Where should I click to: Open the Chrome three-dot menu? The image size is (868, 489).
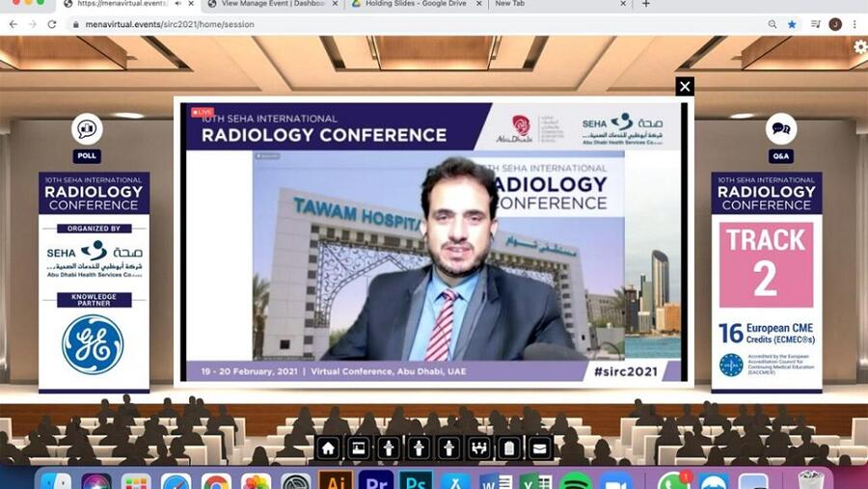tap(855, 24)
